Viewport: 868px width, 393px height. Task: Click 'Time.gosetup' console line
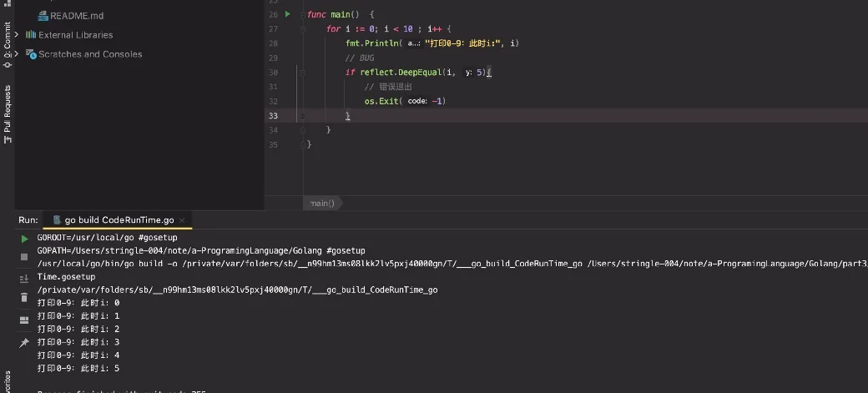(67, 277)
